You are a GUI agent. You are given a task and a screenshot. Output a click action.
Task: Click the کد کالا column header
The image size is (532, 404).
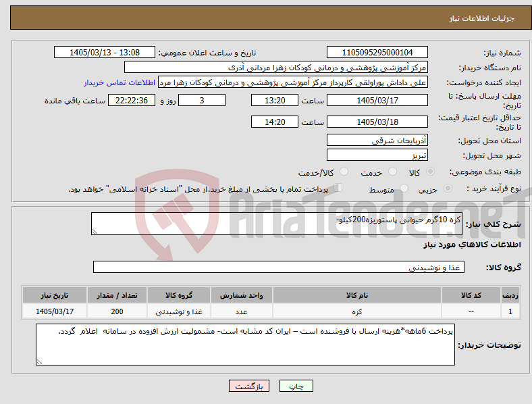[471, 295]
